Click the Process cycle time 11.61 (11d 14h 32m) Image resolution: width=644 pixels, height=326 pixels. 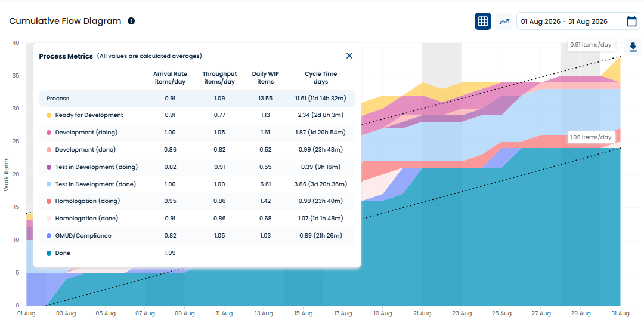pos(321,99)
